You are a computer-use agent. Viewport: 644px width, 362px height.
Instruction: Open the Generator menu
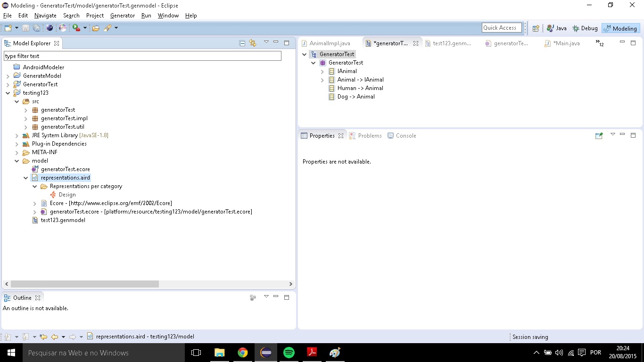pyautogui.click(x=123, y=16)
